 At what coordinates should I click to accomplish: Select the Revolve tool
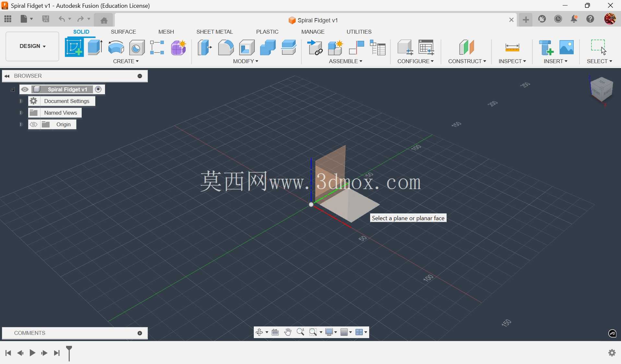116,48
